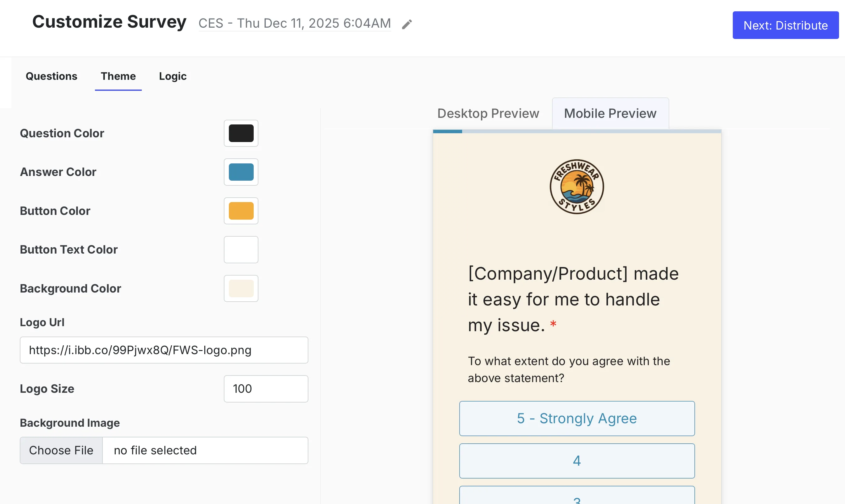Select the '4' answer option in preview

tap(577, 461)
